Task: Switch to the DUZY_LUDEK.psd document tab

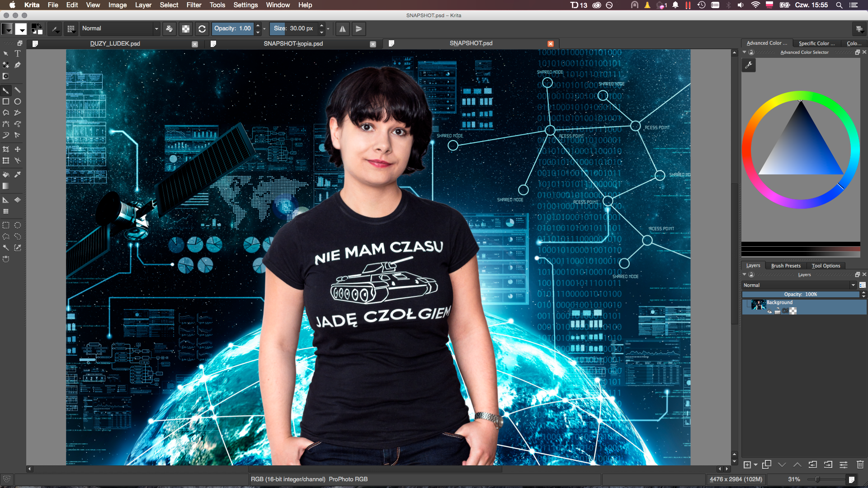Action: 115,44
